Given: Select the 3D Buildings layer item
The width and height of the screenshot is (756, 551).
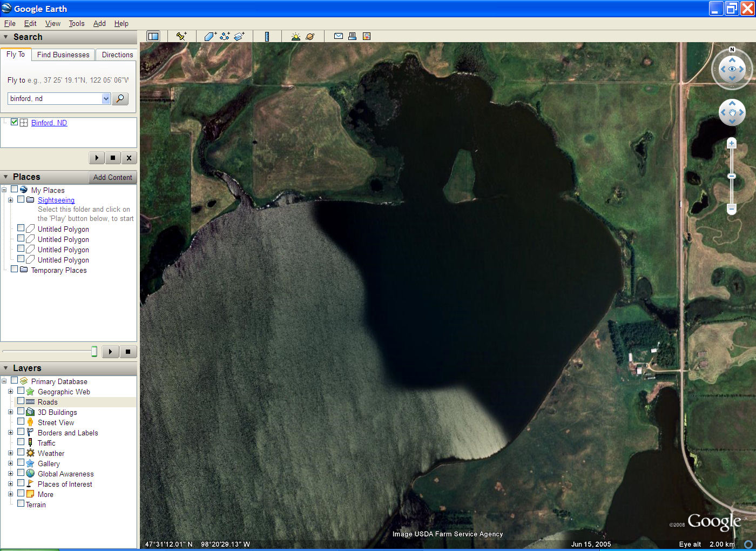Looking at the screenshot, I should 57,412.
